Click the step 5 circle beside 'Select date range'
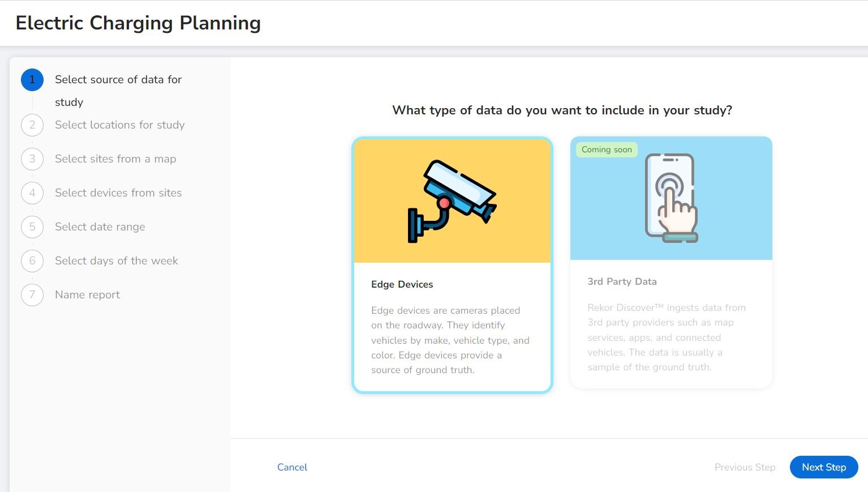 [x=32, y=227]
